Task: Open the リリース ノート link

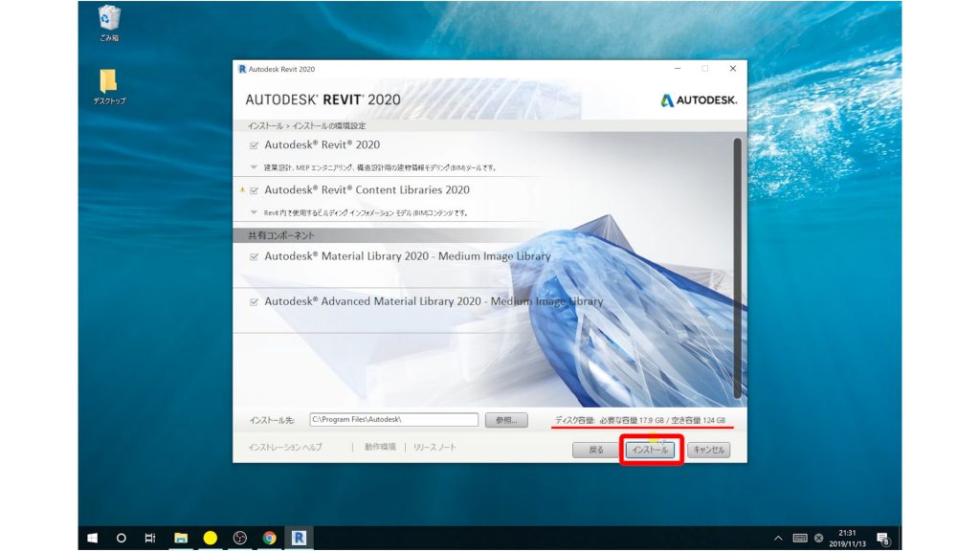Action: click(434, 447)
